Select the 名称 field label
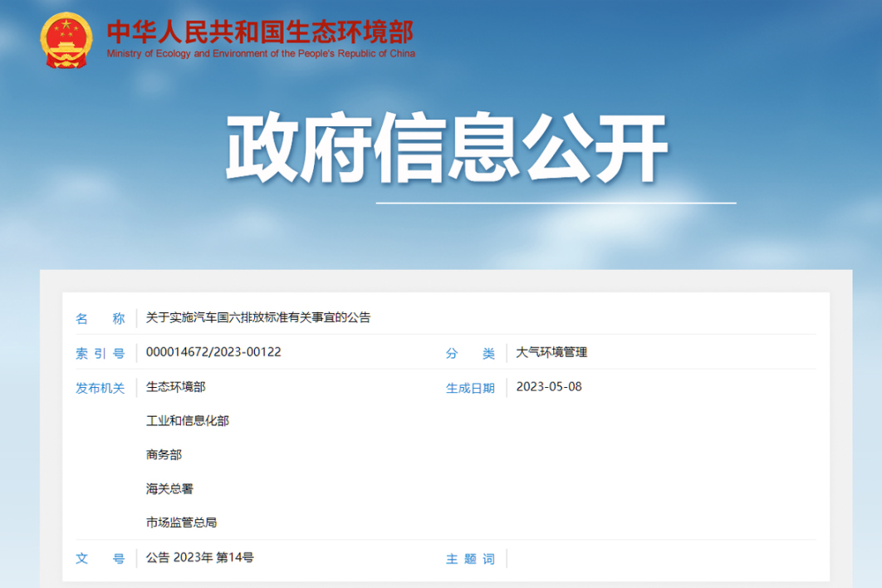Image resolution: width=882 pixels, height=588 pixels. click(x=100, y=318)
